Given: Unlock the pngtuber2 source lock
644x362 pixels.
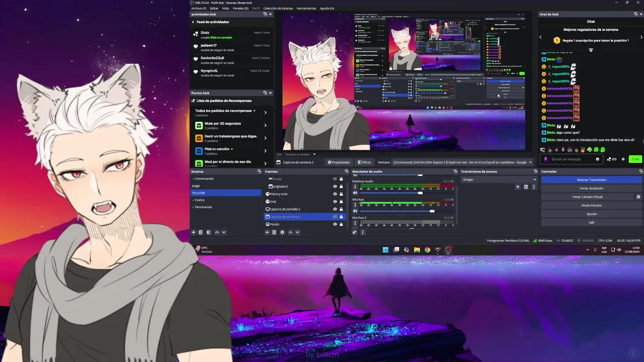Looking at the screenshot, I should tap(341, 187).
